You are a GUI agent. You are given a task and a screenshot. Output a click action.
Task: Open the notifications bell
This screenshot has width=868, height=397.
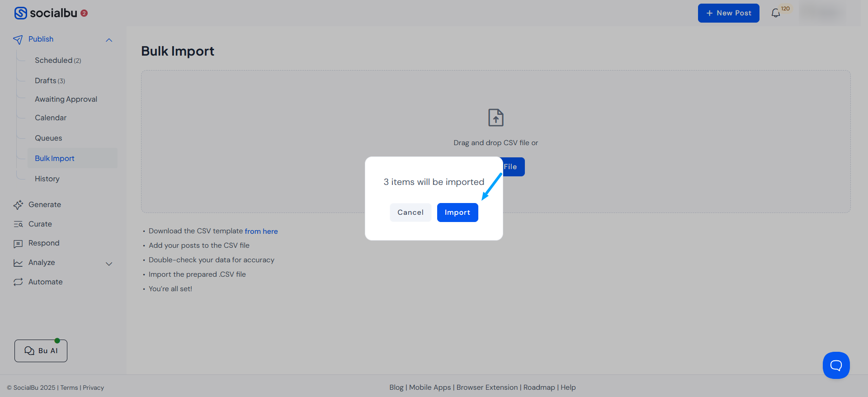pos(776,13)
